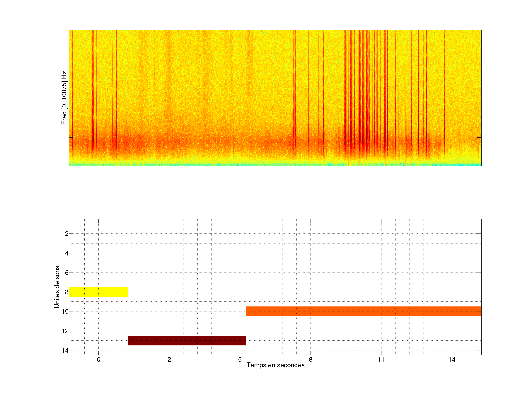Viewport: 532px width, 399px height.
Task: Click the y-axis tick label 2
Action: [67, 234]
